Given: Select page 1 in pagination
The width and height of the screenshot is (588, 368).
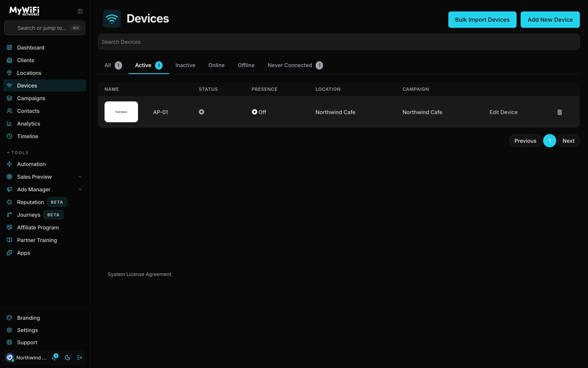Looking at the screenshot, I should (550, 141).
